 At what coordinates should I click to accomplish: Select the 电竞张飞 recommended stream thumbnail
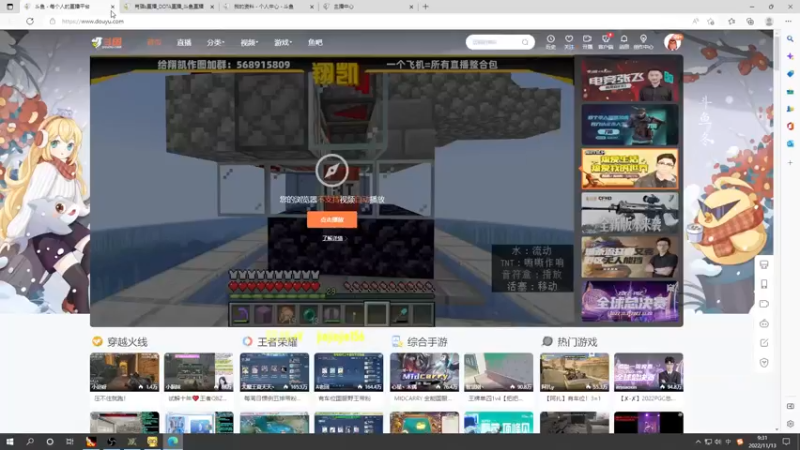point(630,81)
